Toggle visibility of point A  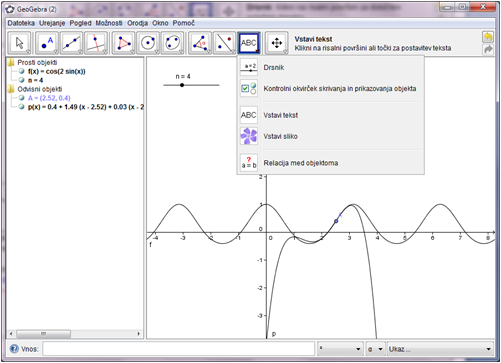coord(22,98)
